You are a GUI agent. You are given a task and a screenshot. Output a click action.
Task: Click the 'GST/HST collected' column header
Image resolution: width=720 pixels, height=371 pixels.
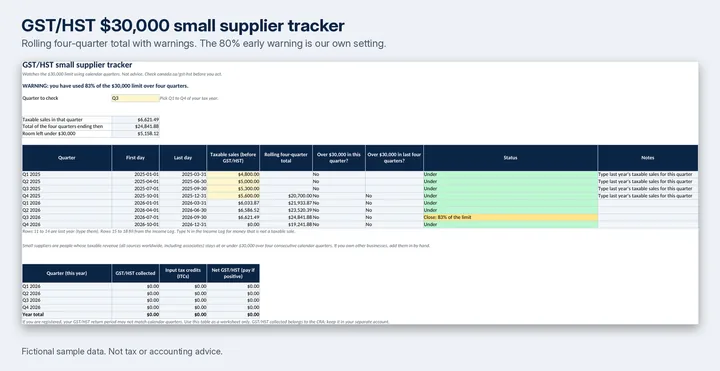135,273
